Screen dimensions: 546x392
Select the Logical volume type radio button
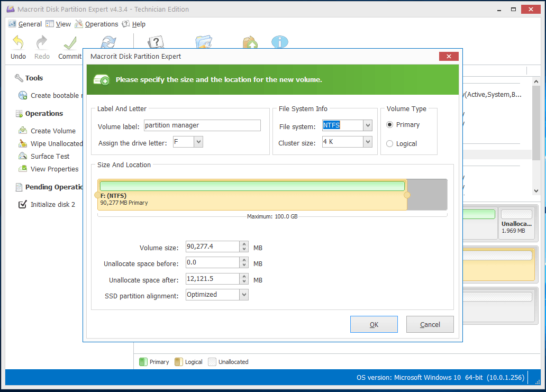(x=389, y=144)
